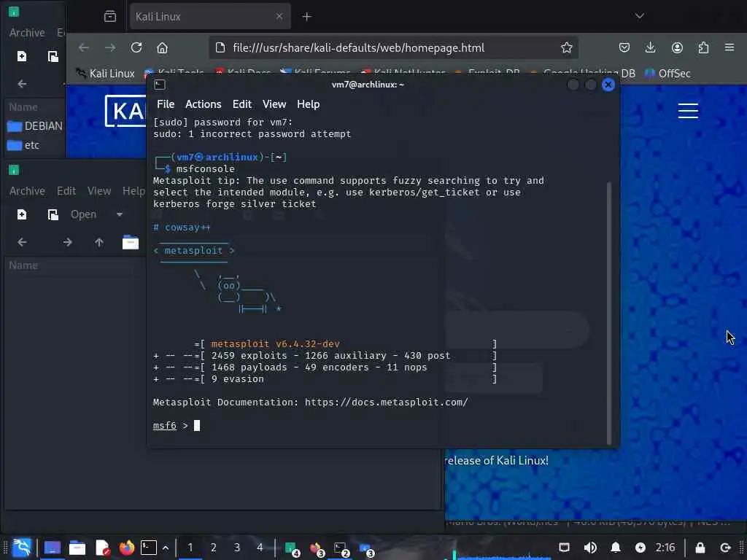The height and width of the screenshot is (560, 747).
Task: Open the File menu in the terminal
Action: 166,104
